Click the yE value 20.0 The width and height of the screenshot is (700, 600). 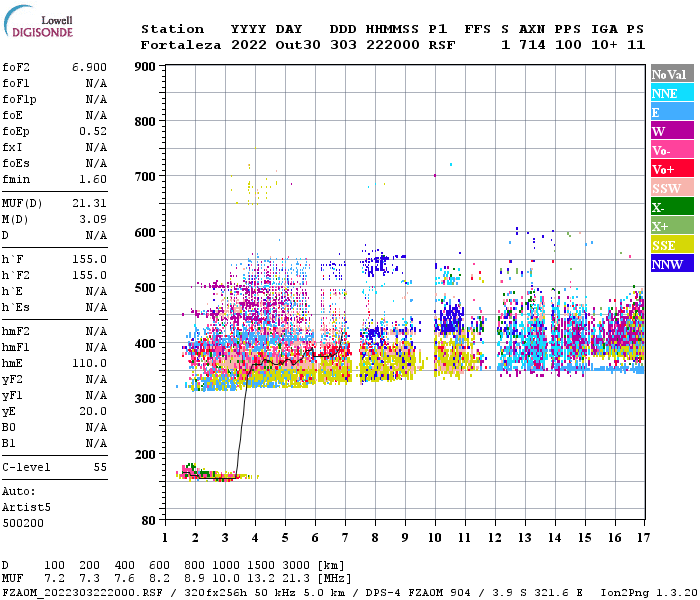93,411
